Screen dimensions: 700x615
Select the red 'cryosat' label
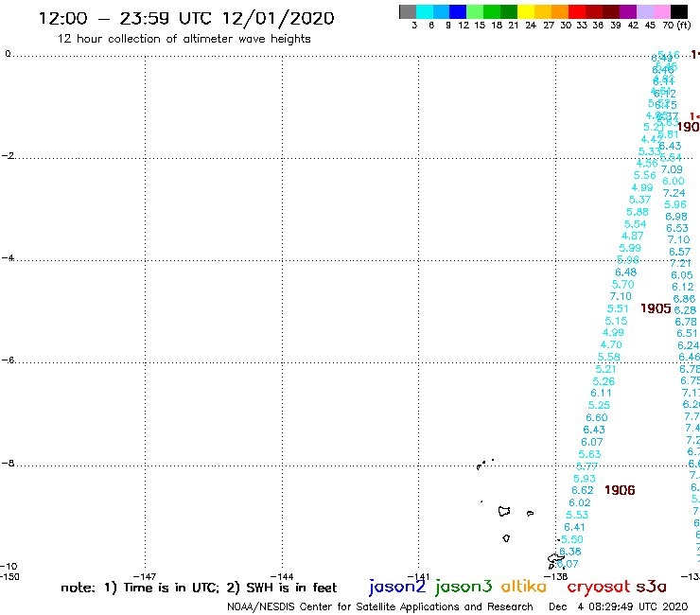599,587
